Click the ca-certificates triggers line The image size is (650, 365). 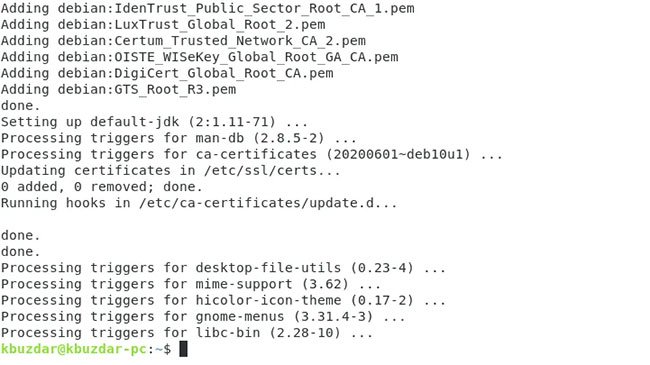click(x=252, y=154)
